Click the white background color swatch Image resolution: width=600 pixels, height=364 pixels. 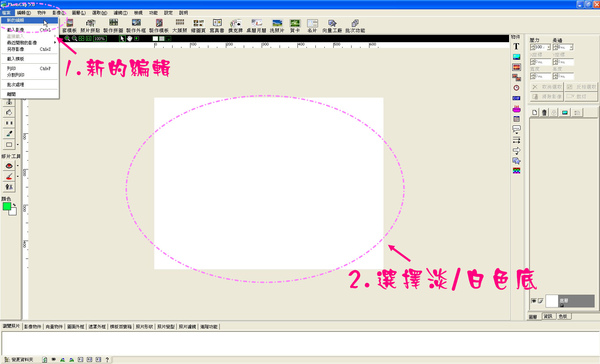(13, 212)
